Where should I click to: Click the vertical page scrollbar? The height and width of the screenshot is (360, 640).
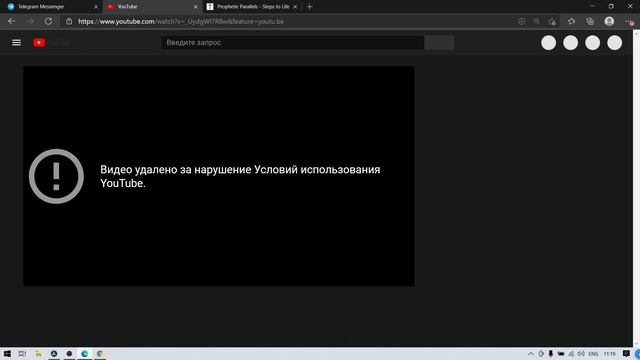click(x=636, y=188)
